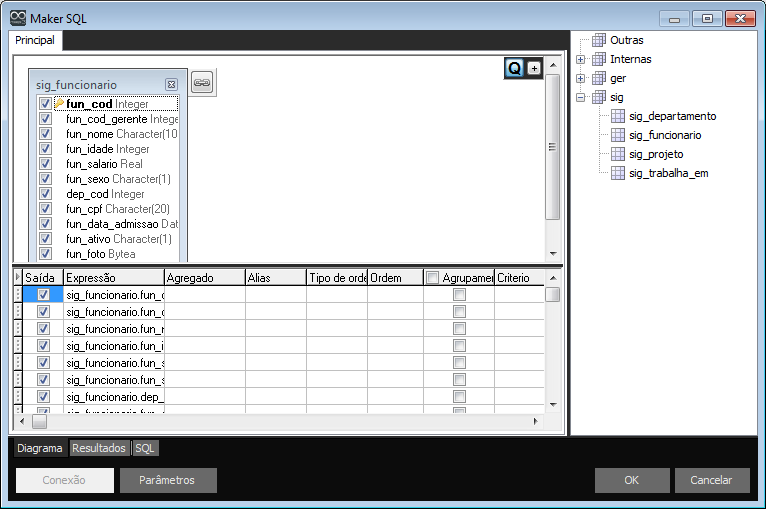The height and width of the screenshot is (509, 766).
Task: Click the link icon beside sig_funcionario table
Action: pyautogui.click(x=202, y=83)
